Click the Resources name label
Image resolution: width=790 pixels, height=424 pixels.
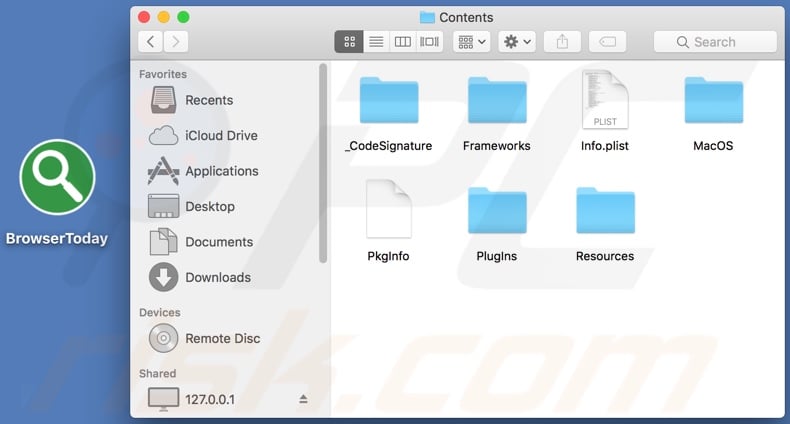click(605, 256)
